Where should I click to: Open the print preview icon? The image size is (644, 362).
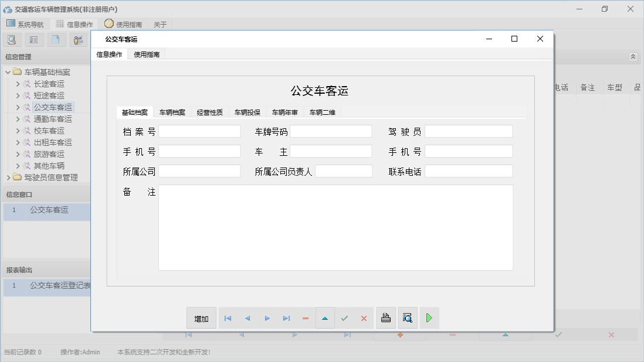point(407,317)
